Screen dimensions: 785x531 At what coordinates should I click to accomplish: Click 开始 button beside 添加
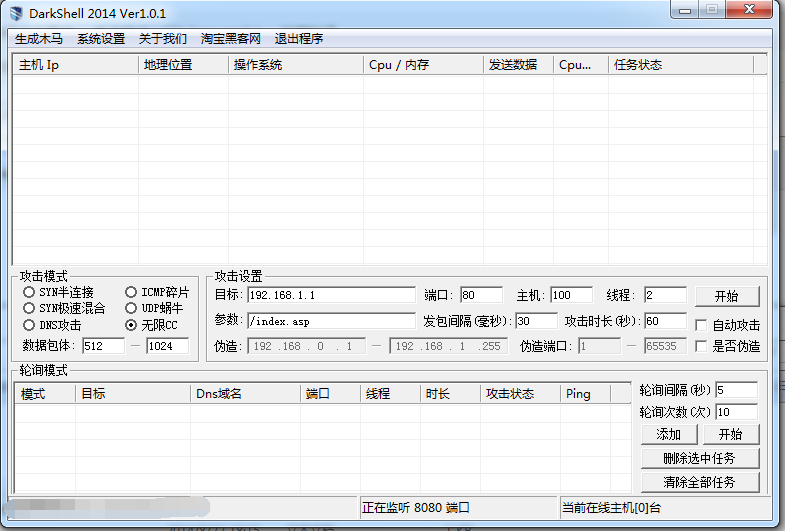click(x=731, y=434)
